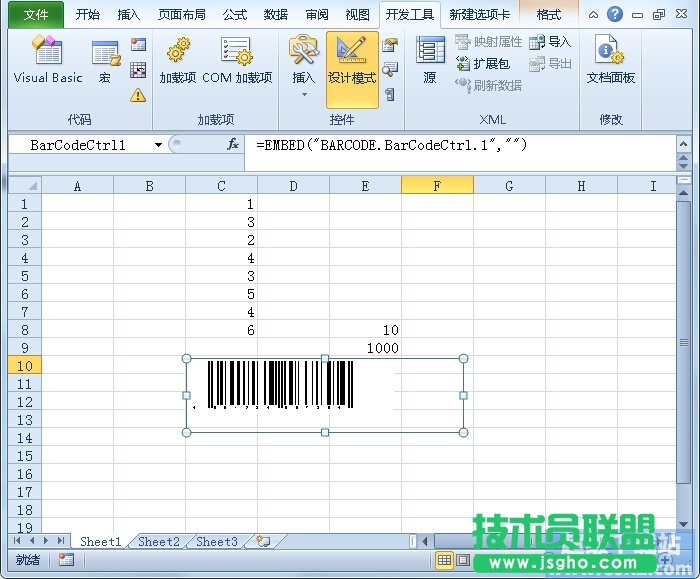Viewport: 700px width, 579px height.
Task: Click the macro security warning icon
Action: point(138,95)
